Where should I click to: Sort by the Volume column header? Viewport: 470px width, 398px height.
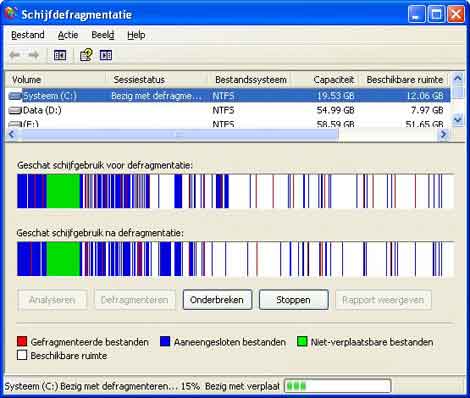pyautogui.click(x=55, y=80)
